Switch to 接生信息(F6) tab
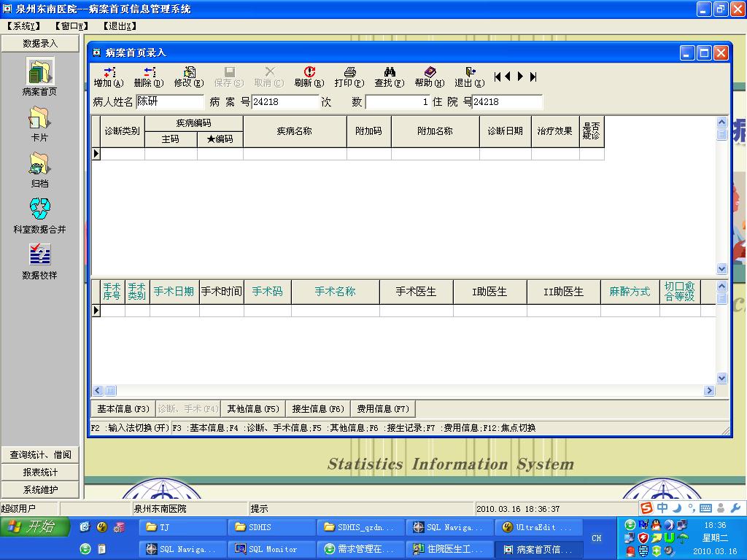Screen dimensions: 747x560 tap(318, 409)
